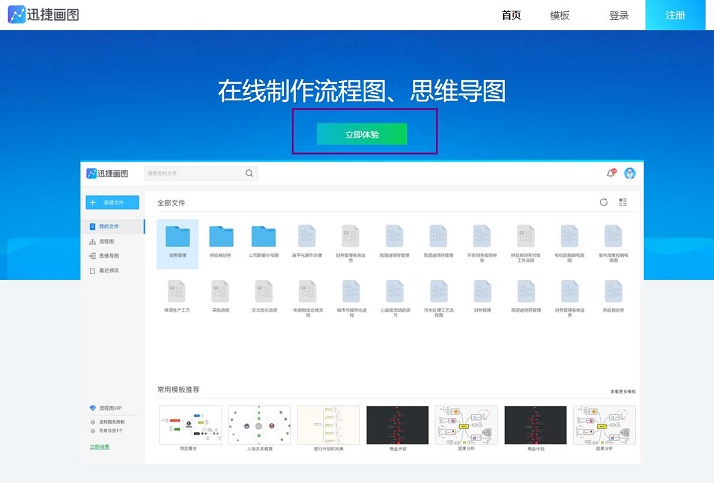Open the 污水处理工艺流程图 file
This screenshot has height=483, width=714.
click(439, 298)
